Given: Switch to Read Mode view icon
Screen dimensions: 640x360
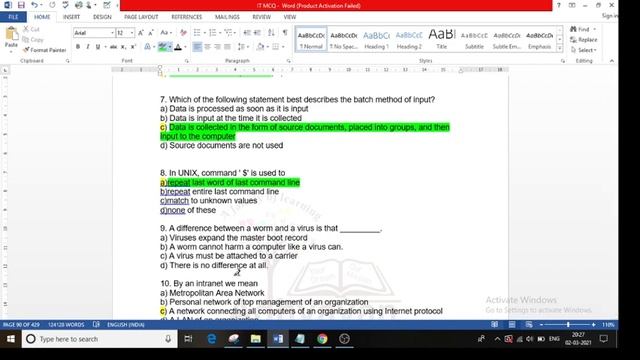Looking at the screenshot, I should click(x=494, y=324).
